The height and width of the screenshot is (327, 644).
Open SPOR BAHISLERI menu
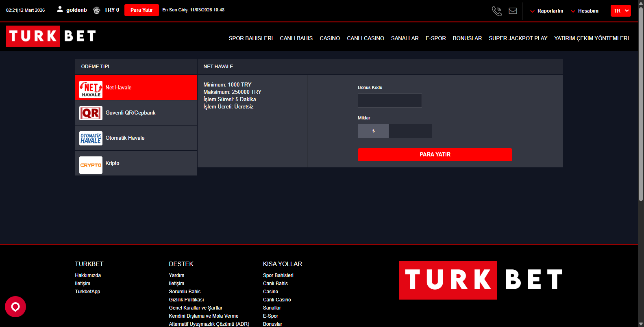(x=250, y=38)
